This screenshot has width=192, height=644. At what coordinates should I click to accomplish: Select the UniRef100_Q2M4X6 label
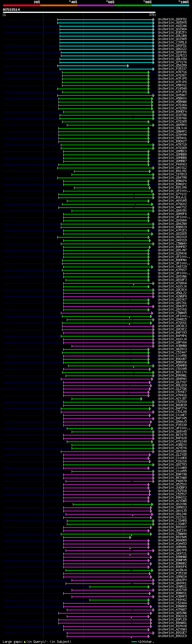click(172, 254)
